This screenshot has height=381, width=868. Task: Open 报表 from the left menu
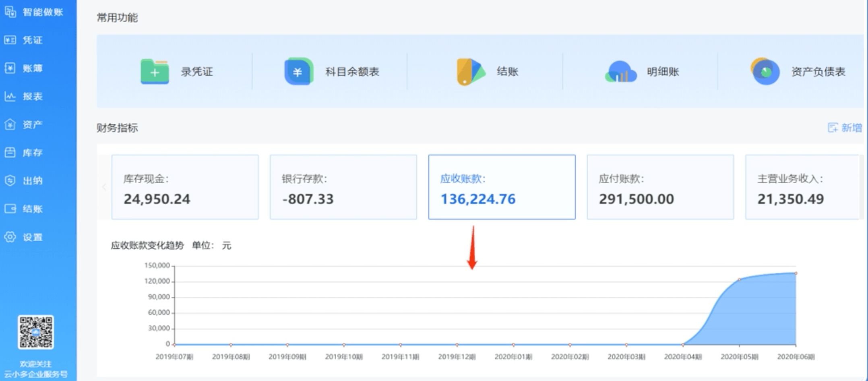click(x=32, y=96)
